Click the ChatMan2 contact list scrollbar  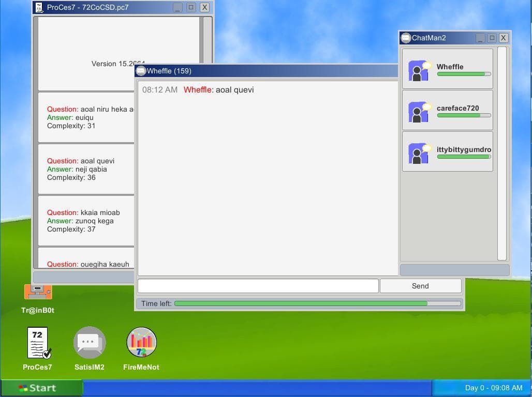(x=502, y=153)
